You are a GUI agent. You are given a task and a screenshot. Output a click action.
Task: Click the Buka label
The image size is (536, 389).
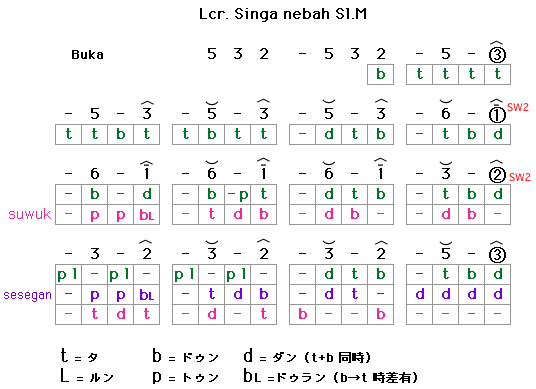87,55
